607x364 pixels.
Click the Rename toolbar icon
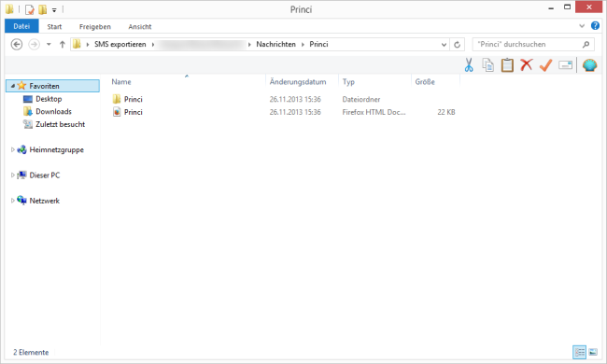pyautogui.click(x=565, y=65)
